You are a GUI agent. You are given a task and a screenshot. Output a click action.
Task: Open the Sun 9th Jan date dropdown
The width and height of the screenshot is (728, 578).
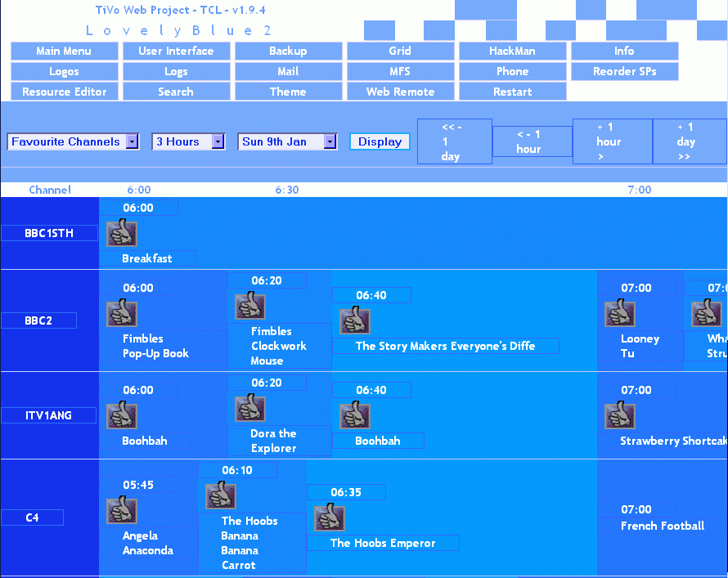tap(287, 141)
